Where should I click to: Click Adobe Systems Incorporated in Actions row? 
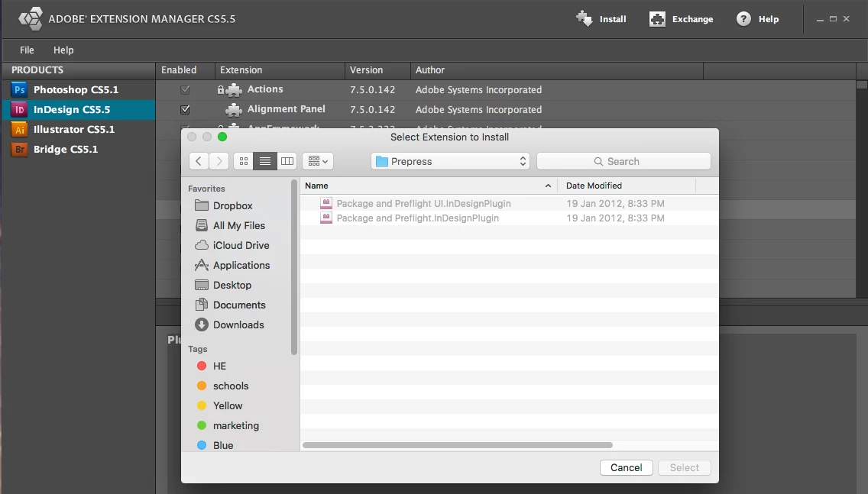(479, 89)
